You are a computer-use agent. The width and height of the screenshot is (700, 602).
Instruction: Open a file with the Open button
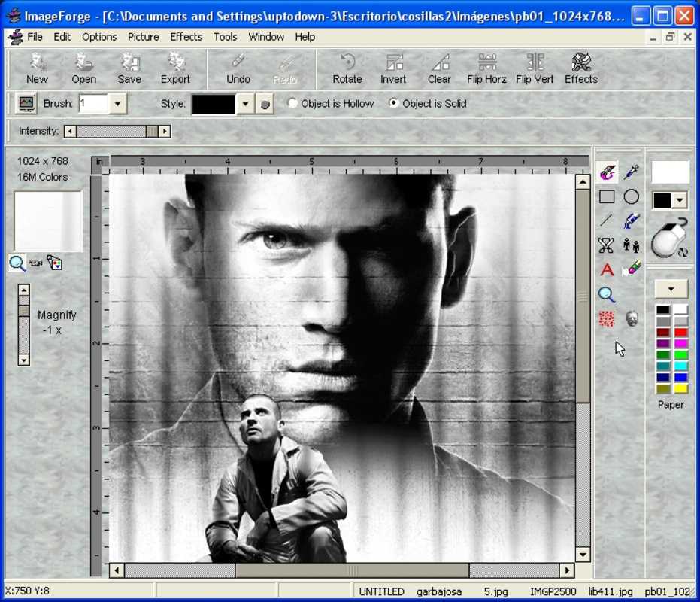[x=84, y=68]
